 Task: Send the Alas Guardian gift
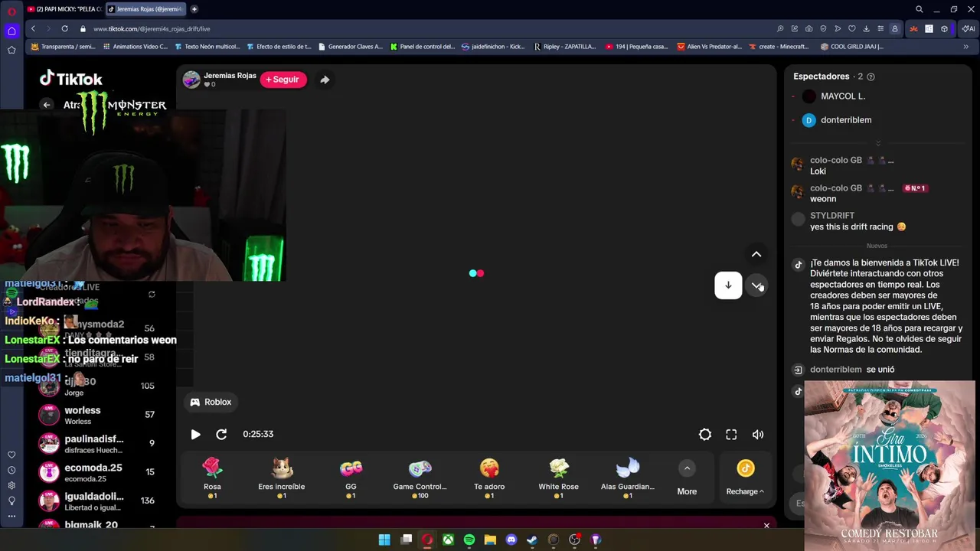coord(628,478)
